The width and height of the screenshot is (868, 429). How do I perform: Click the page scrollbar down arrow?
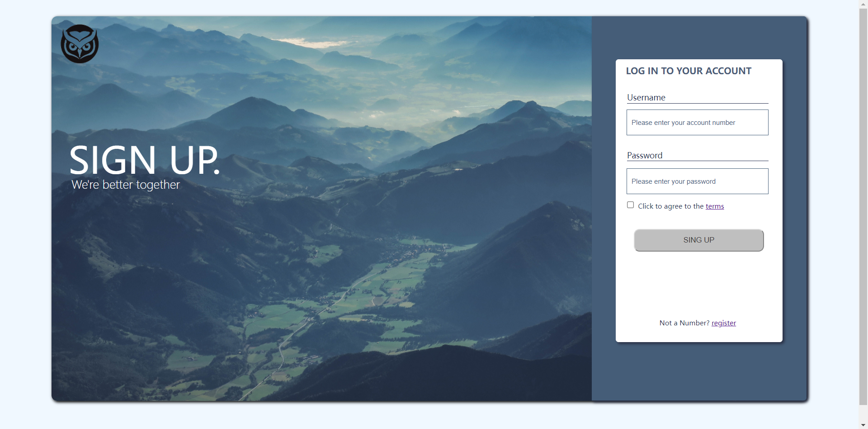click(863, 425)
